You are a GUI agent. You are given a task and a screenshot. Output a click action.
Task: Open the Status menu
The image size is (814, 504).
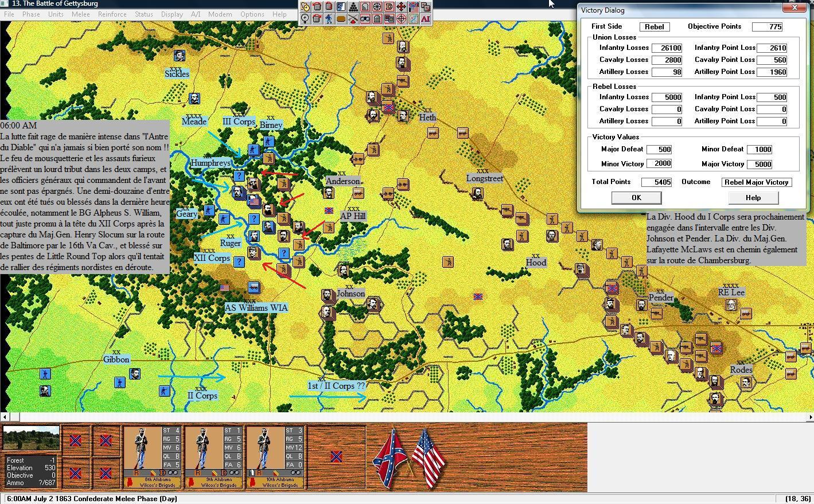click(x=143, y=14)
